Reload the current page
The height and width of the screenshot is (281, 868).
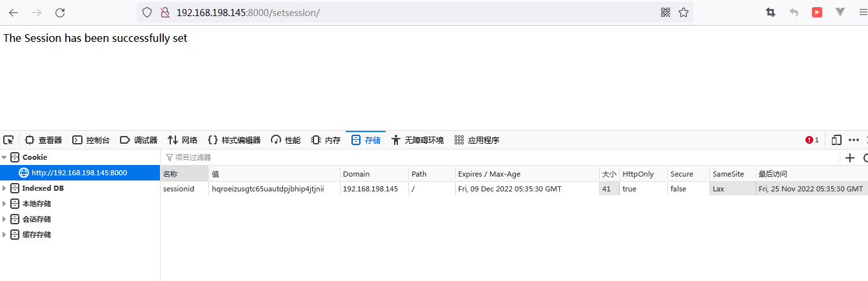point(60,12)
